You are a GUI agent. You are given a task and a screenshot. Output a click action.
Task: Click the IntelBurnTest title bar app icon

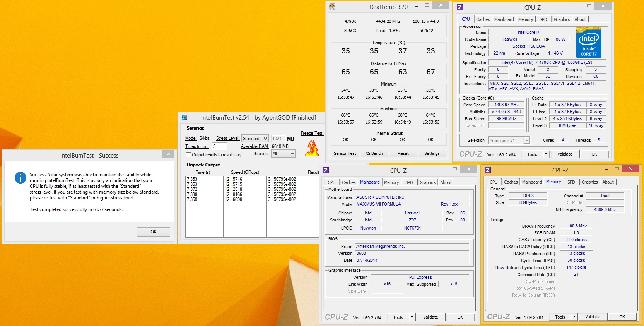(x=184, y=117)
